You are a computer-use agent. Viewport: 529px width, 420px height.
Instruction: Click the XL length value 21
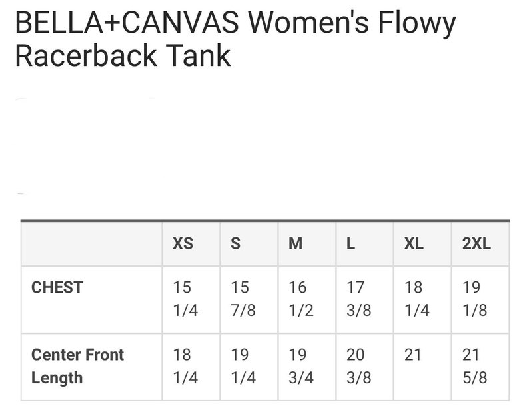413,355
